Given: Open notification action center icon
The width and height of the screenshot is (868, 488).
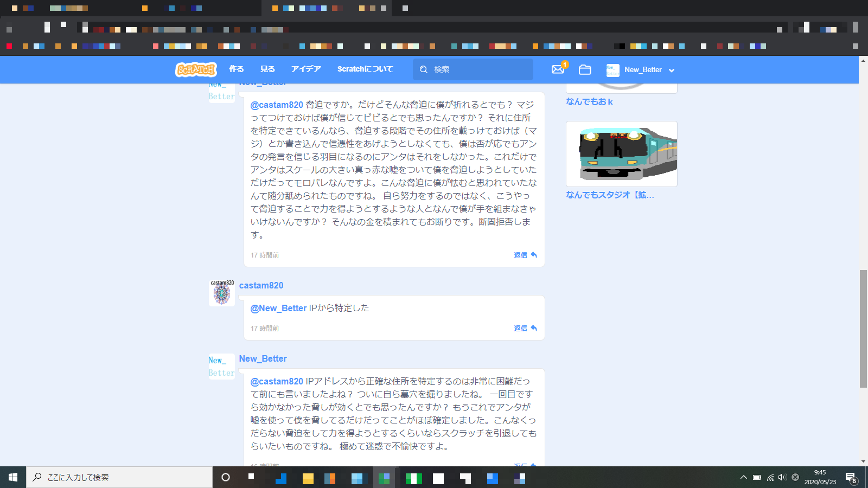Looking at the screenshot, I should pos(851,478).
